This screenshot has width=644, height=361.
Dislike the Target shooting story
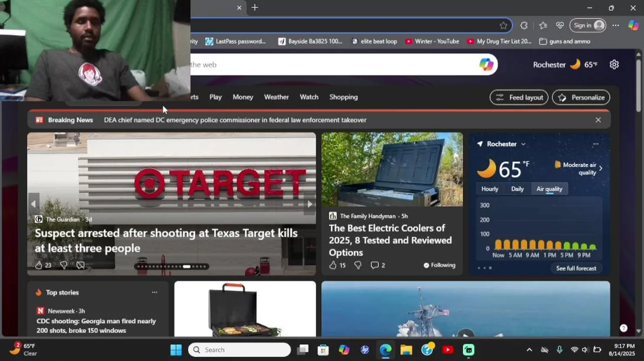coord(64,265)
